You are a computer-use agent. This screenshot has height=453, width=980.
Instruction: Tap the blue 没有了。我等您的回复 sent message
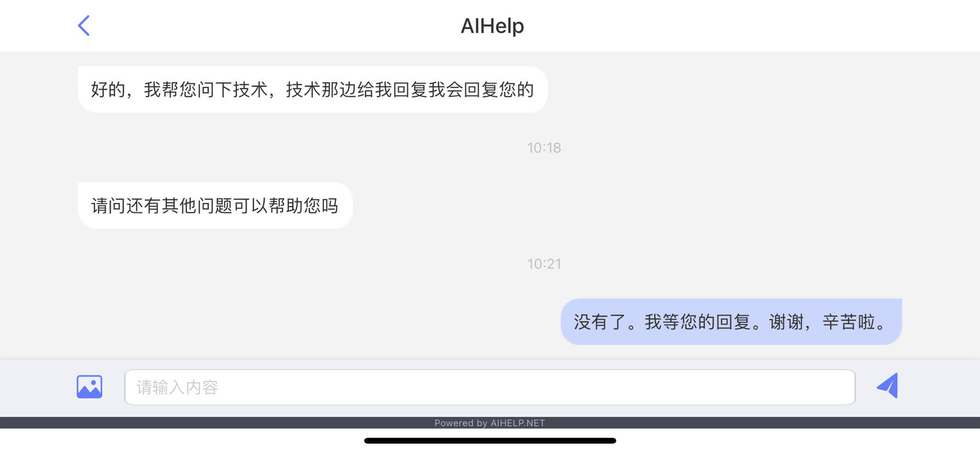pos(731,322)
